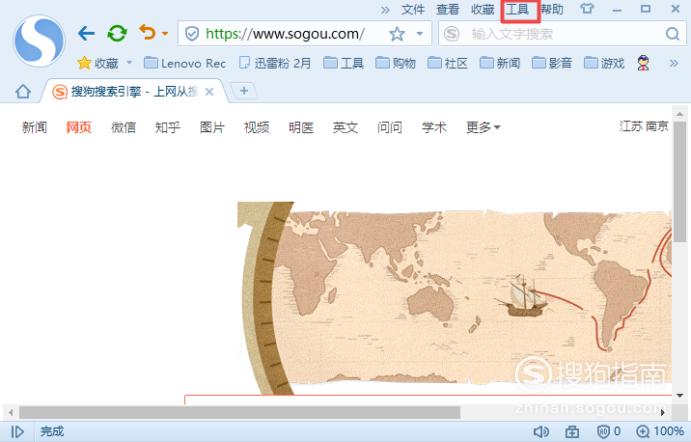This screenshot has width=691, height=442.
Task: Open the 工具 menu in the top menu bar
Action: click(x=517, y=9)
